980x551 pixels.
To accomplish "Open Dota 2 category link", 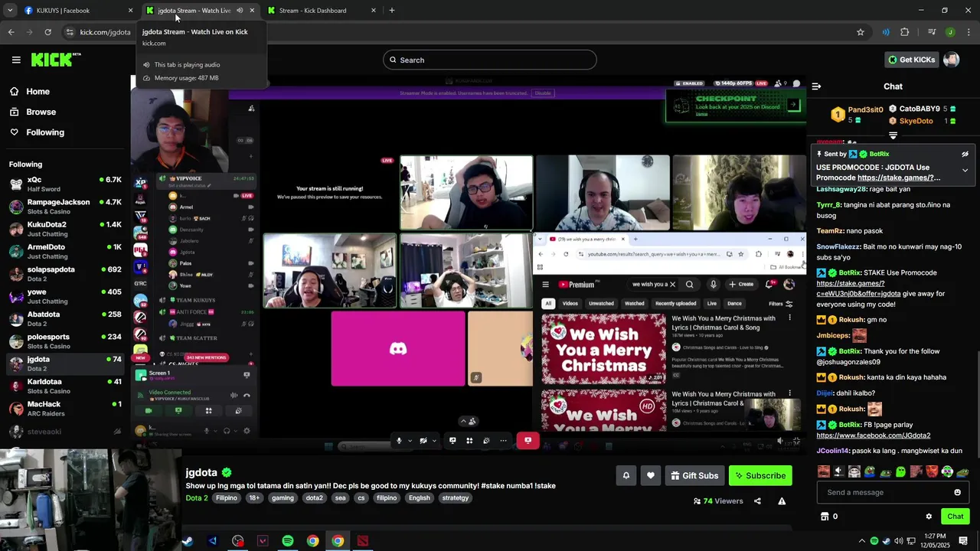I will [x=197, y=498].
